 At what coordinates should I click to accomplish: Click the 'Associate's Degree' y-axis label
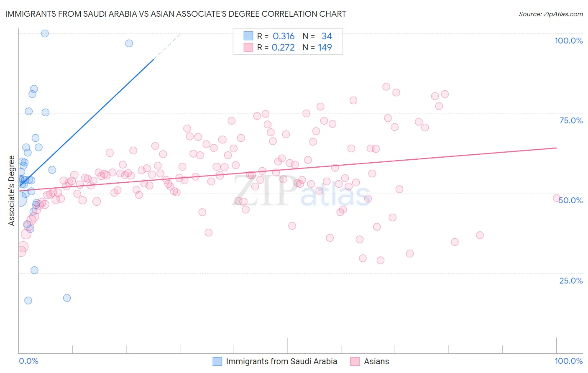[12, 190]
